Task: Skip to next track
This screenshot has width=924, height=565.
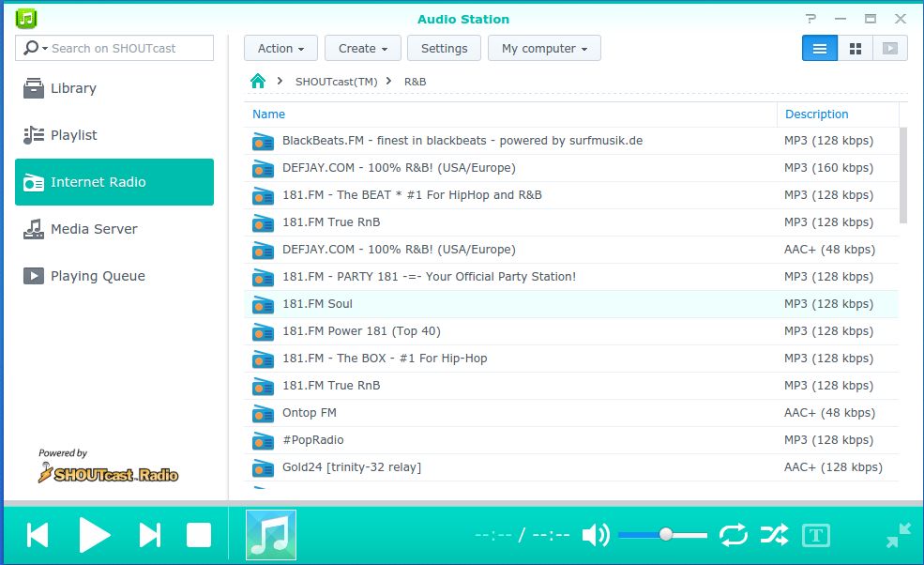Action: [x=150, y=536]
